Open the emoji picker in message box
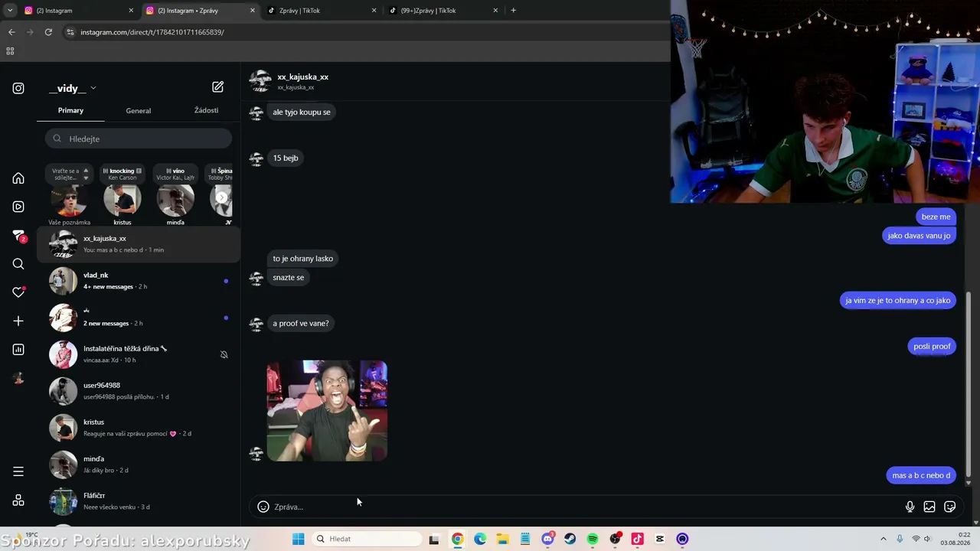Viewport: 980px width, 551px height. coord(263,507)
